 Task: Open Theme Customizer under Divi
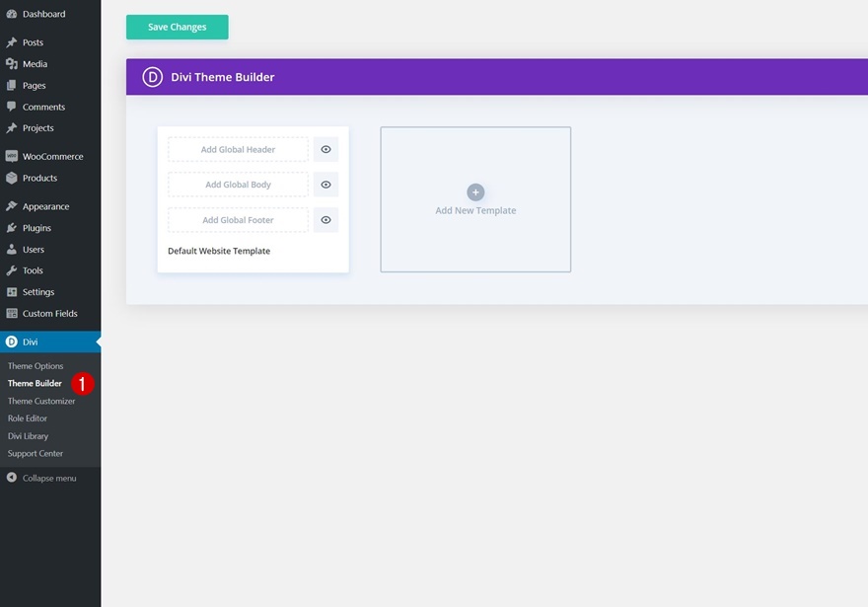click(x=41, y=401)
